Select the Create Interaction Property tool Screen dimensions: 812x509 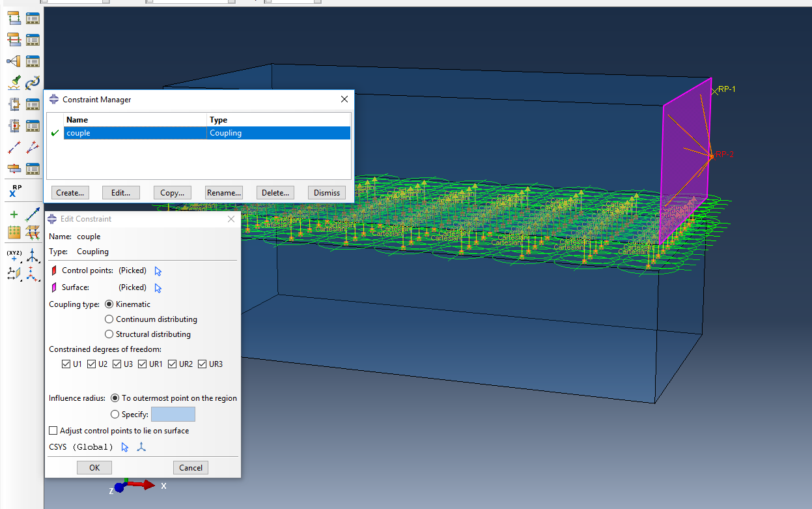pyautogui.click(x=14, y=40)
